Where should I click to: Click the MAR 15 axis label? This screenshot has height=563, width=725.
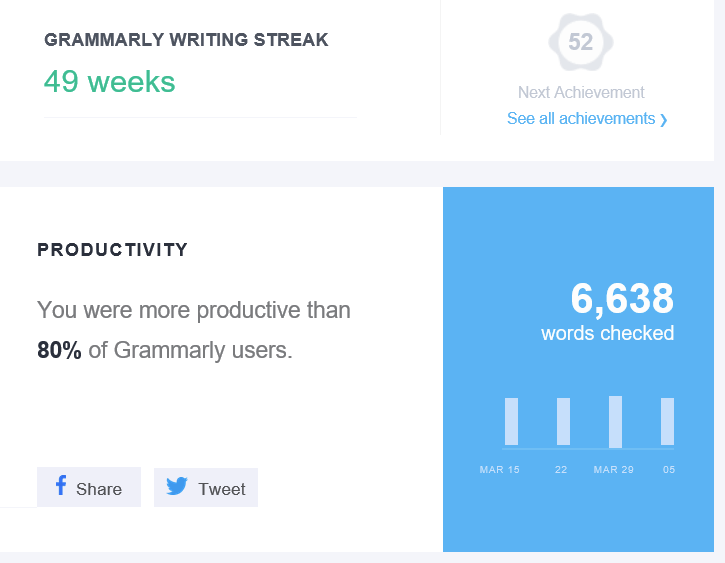point(499,470)
